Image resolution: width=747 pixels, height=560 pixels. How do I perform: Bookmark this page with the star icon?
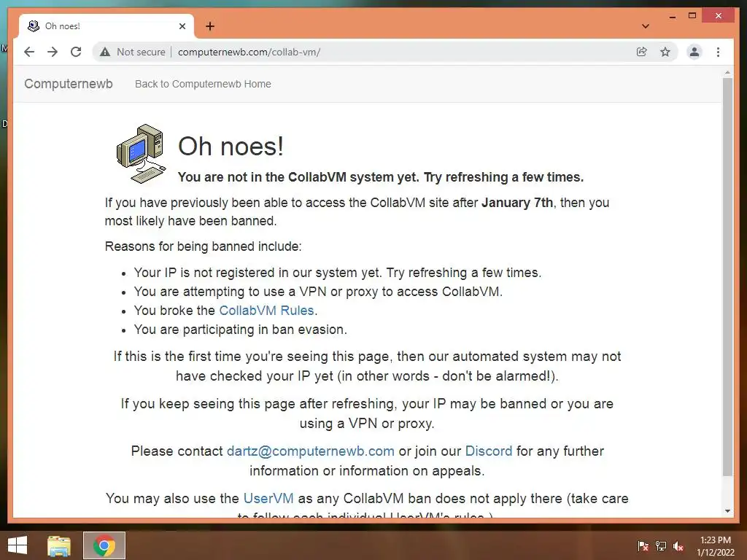665,52
